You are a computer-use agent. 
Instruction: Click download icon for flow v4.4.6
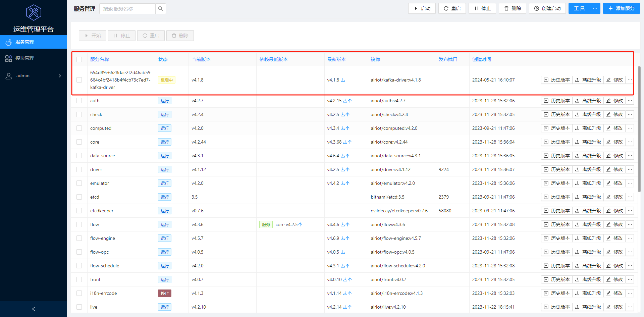tap(343, 224)
